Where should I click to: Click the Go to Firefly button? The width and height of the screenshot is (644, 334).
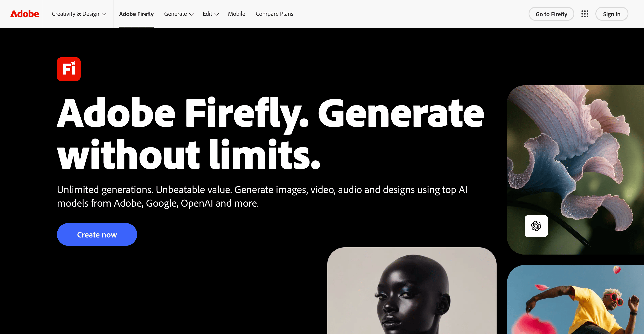tap(551, 14)
